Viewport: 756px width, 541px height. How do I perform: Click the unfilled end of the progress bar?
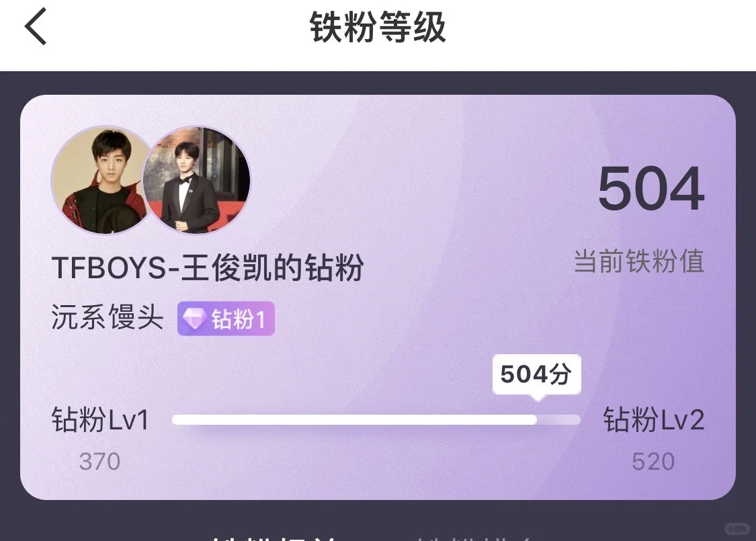click(x=558, y=419)
